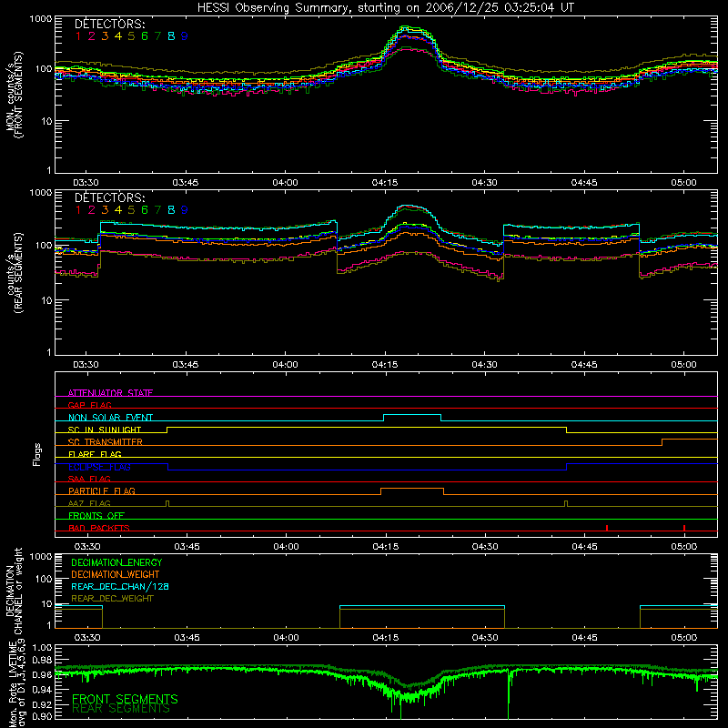Click the HESSI Observing Summary title text

click(385, 7)
